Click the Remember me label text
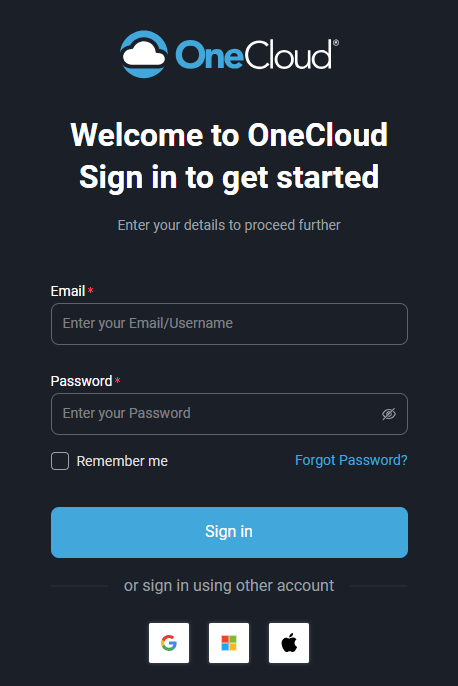 [x=122, y=461]
